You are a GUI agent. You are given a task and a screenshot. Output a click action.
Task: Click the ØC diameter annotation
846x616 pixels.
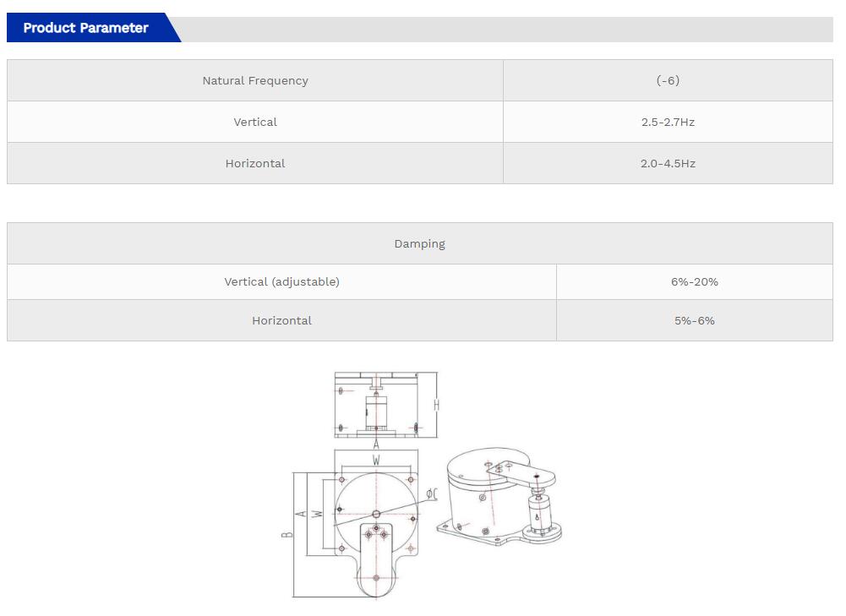[x=431, y=494]
